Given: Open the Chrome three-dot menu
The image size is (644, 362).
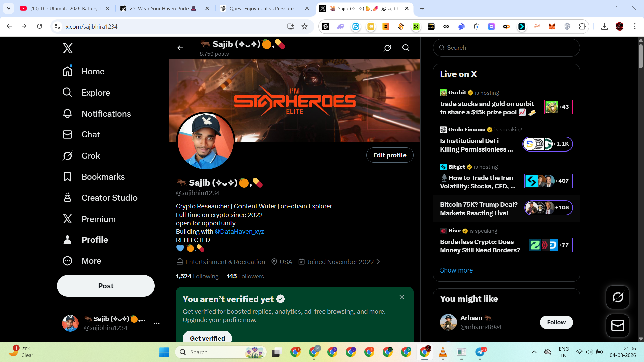Looking at the screenshot, I should (x=635, y=26).
